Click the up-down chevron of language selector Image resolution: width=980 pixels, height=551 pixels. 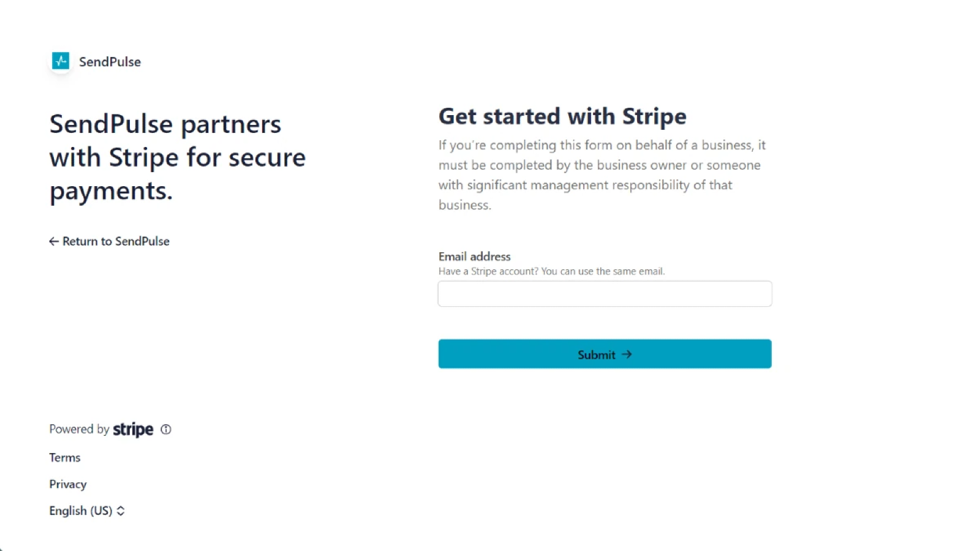pyautogui.click(x=121, y=511)
